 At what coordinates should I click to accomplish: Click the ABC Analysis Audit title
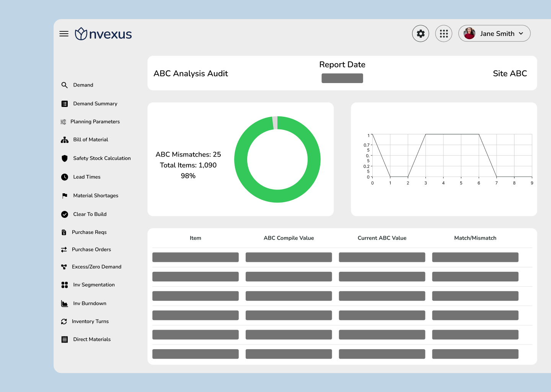(191, 73)
